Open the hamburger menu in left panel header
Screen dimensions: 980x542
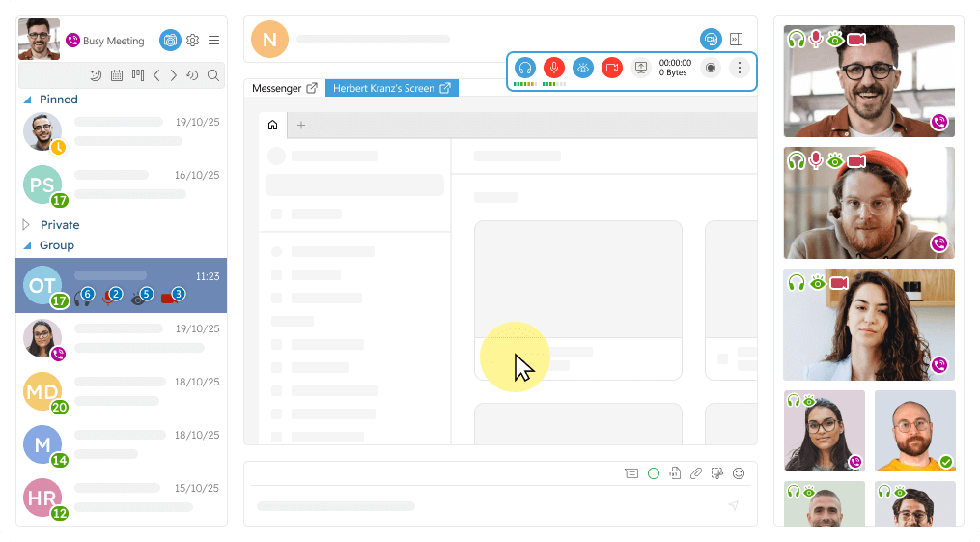click(213, 40)
